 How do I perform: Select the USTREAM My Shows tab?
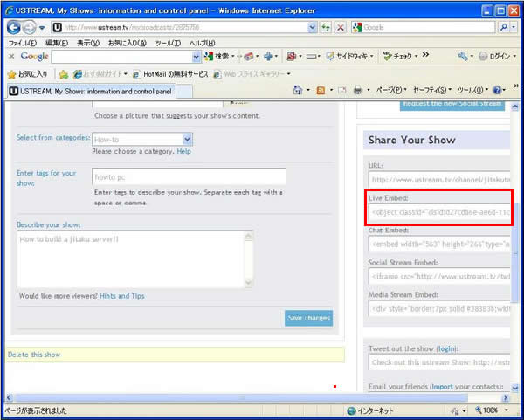91,91
